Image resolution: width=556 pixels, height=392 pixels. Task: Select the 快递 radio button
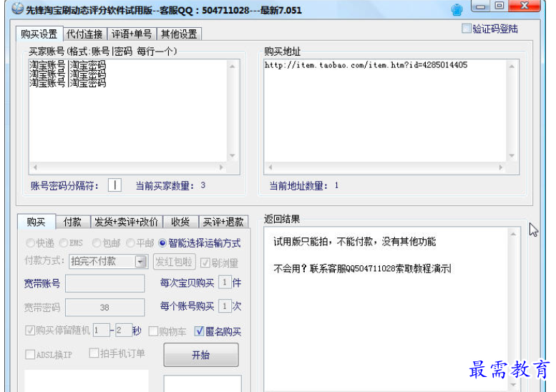[x=31, y=242]
